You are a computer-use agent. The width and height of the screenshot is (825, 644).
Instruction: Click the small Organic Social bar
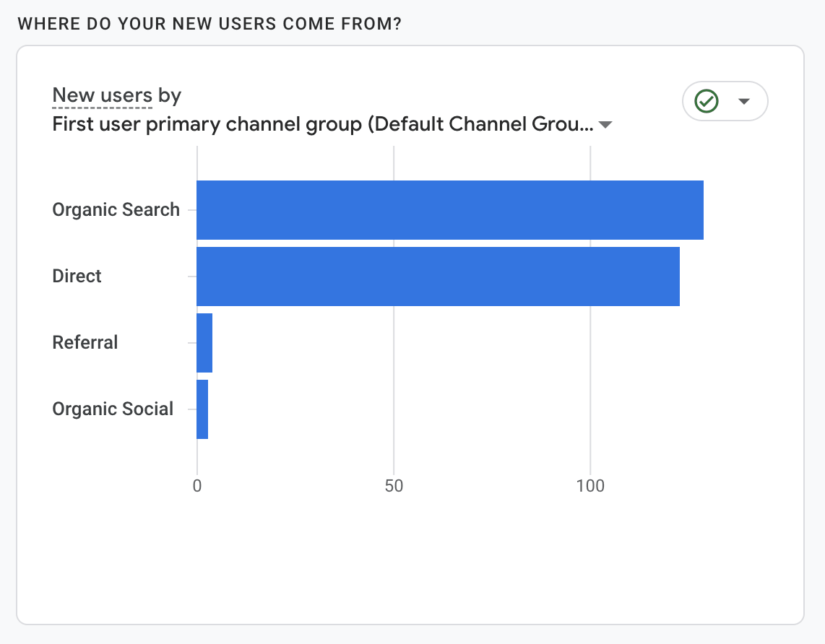202,409
